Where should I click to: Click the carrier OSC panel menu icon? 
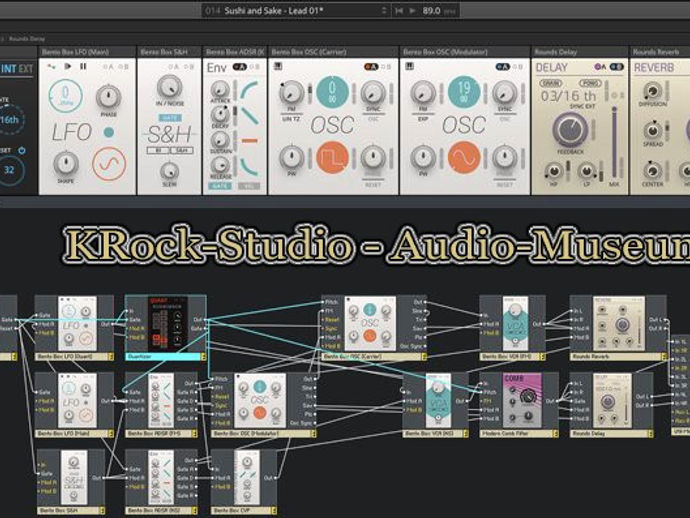point(278,66)
